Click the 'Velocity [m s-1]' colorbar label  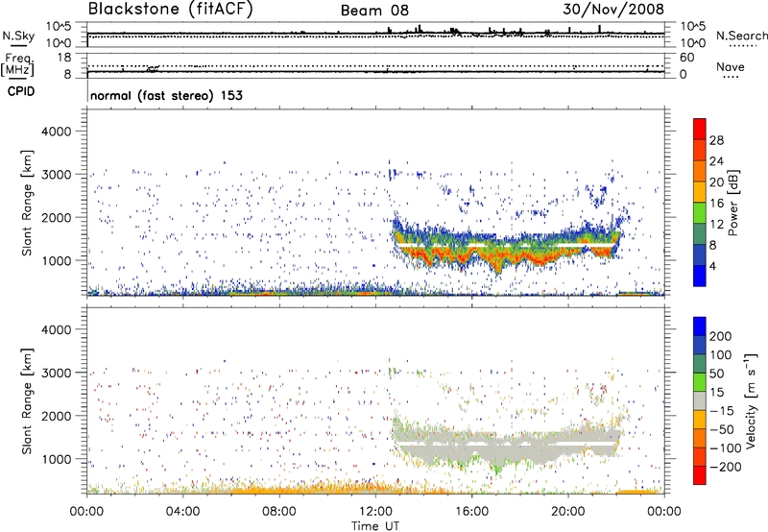coord(750,400)
